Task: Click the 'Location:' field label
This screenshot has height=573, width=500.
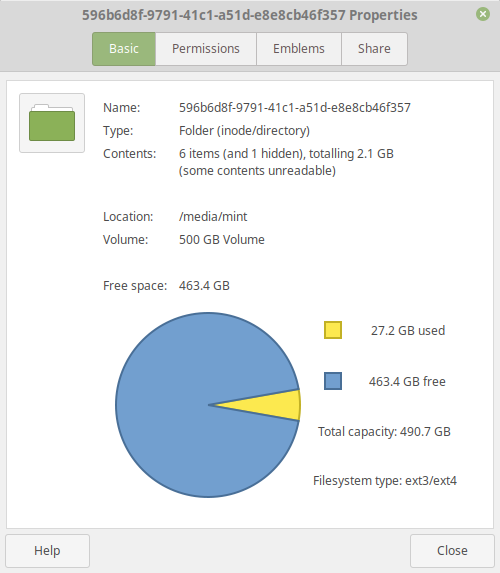Action: pos(128,217)
